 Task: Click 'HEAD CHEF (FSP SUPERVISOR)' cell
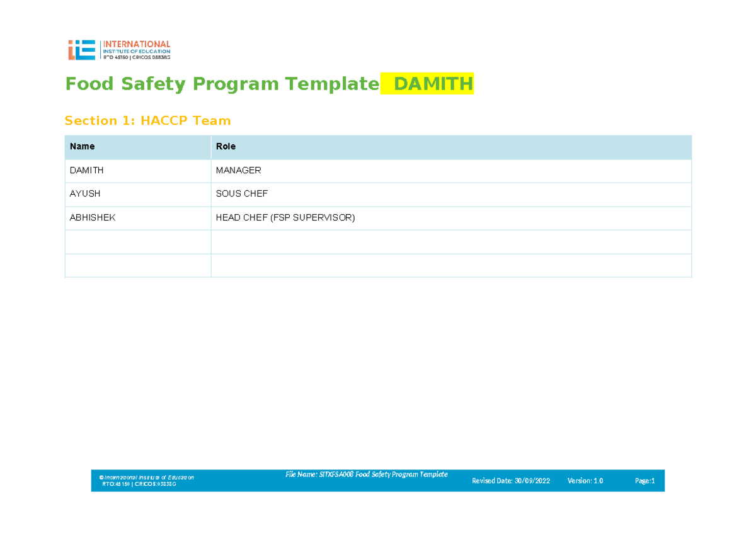tap(451, 218)
